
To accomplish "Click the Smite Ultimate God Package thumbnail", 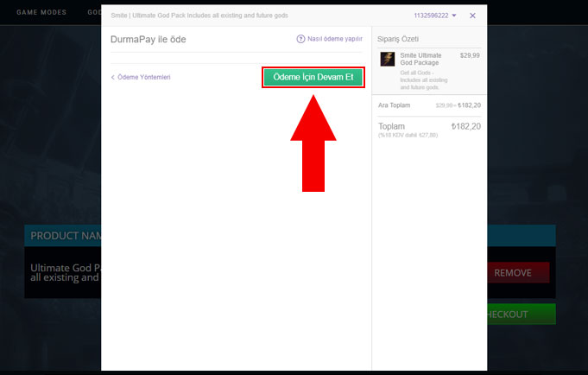I will (388, 60).
